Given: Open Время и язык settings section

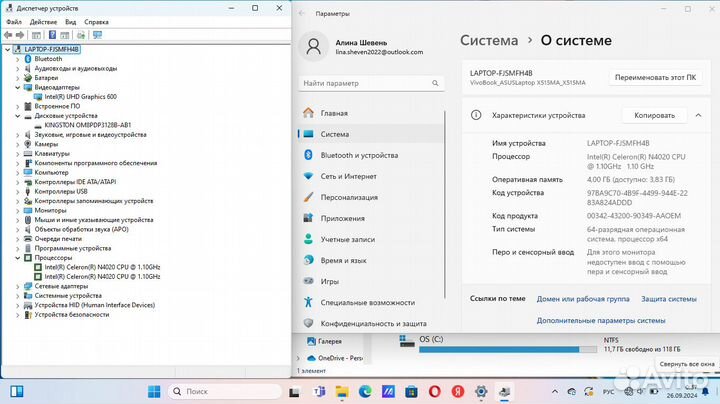Looking at the screenshot, I should (341, 260).
